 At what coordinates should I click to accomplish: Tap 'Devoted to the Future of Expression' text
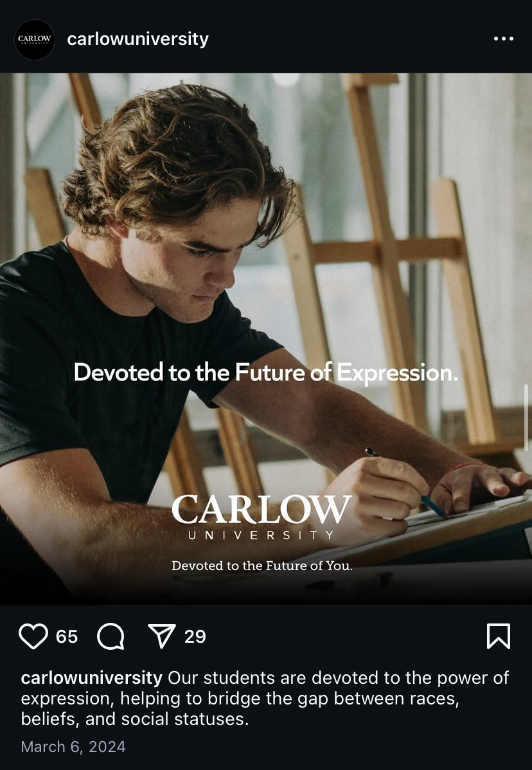point(265,373)
